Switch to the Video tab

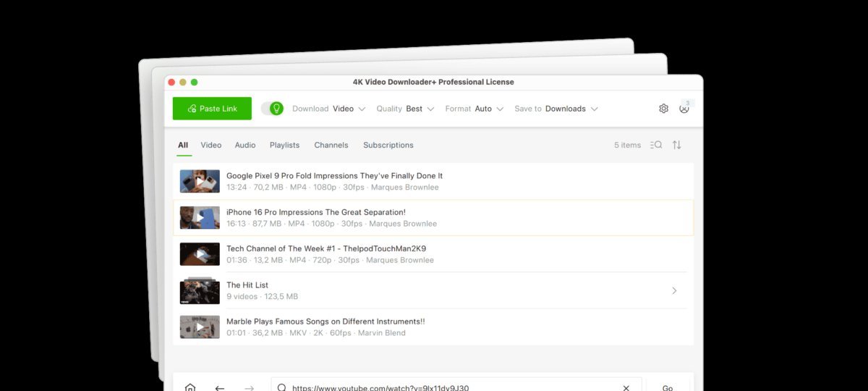211,145
